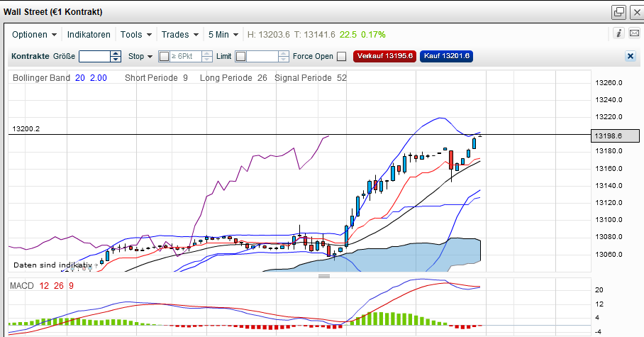The width and height of the screenshot is (644, 337).
Task: Increase the Stop distance stepper
Action: tap(207, 53)
